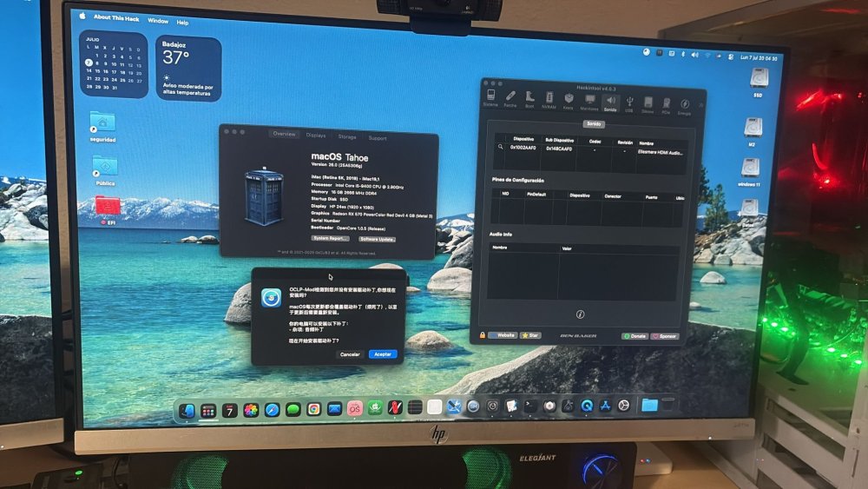868x489 pixels.
Task: Open Photos from the Dock
Action: point(251,410)
